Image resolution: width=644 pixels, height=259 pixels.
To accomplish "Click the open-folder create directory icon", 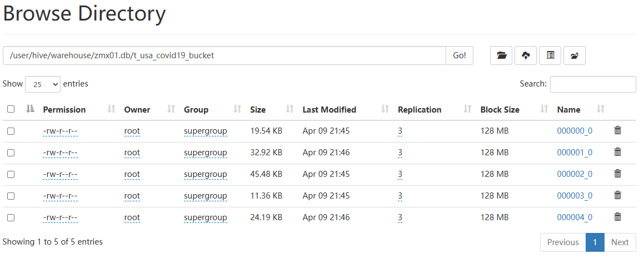I will pos(501,55).
